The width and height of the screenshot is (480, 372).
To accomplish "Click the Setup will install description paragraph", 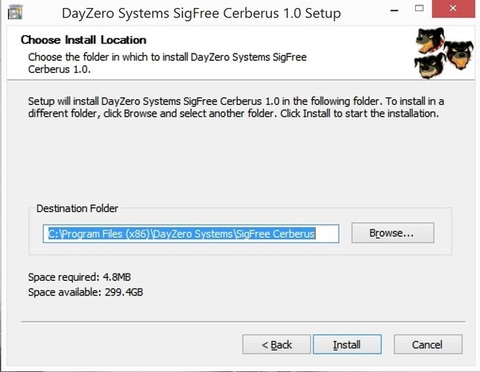I will point(236,107).
